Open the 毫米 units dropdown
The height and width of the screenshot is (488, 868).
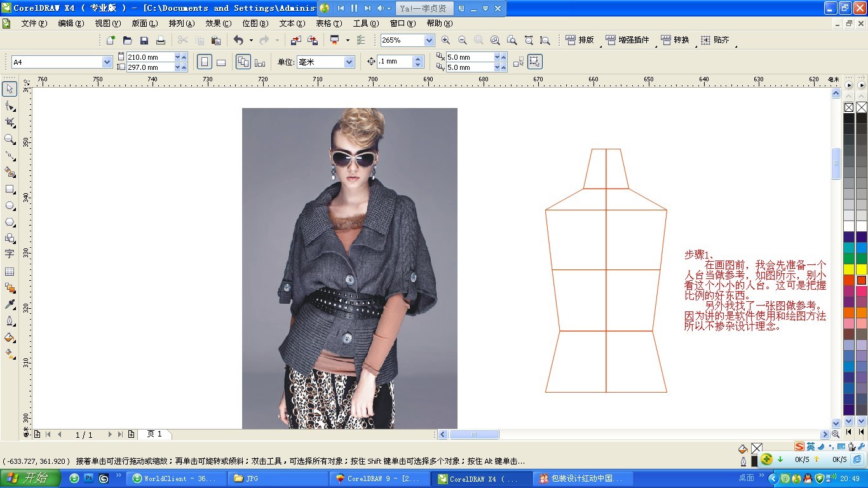click(x=349, y=62)
